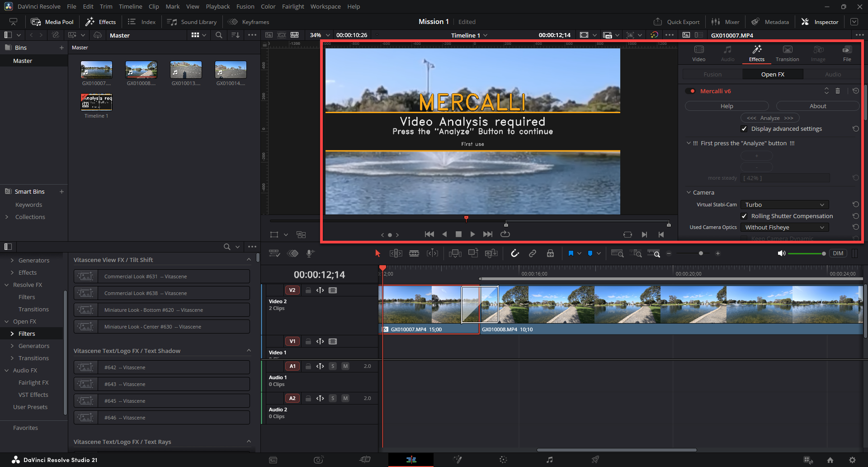Open the Cut page icon
The width and height of the screenshot is (868, 467).
(365, 460)
